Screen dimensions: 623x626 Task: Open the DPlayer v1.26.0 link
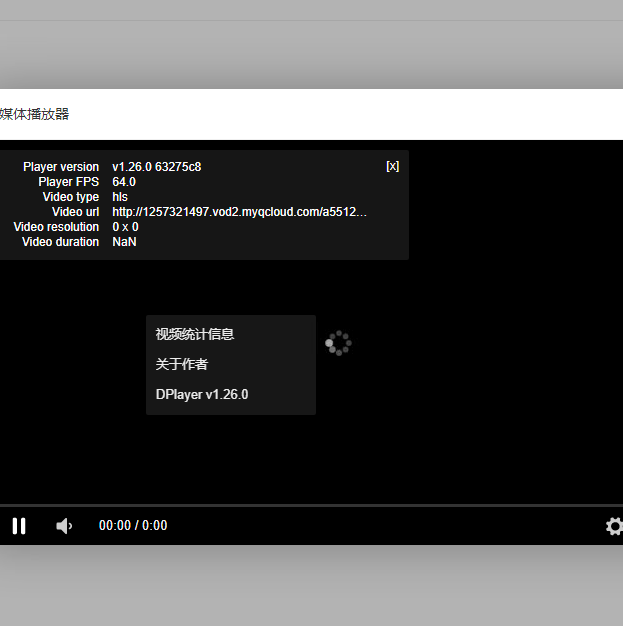point(202,395)
